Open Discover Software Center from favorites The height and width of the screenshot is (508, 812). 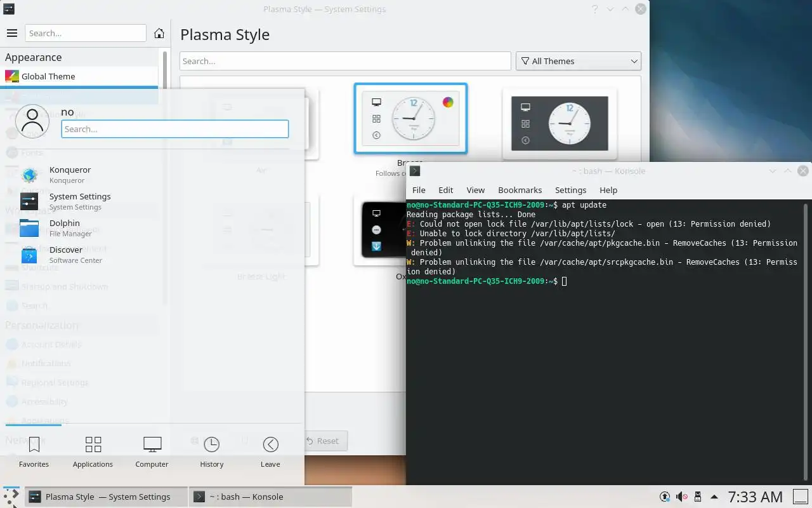152,255
